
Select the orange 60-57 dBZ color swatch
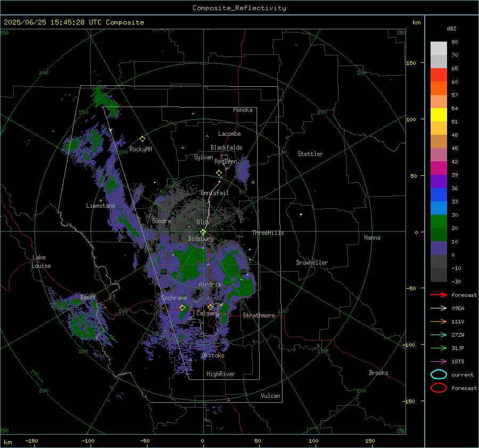point(439,88)
